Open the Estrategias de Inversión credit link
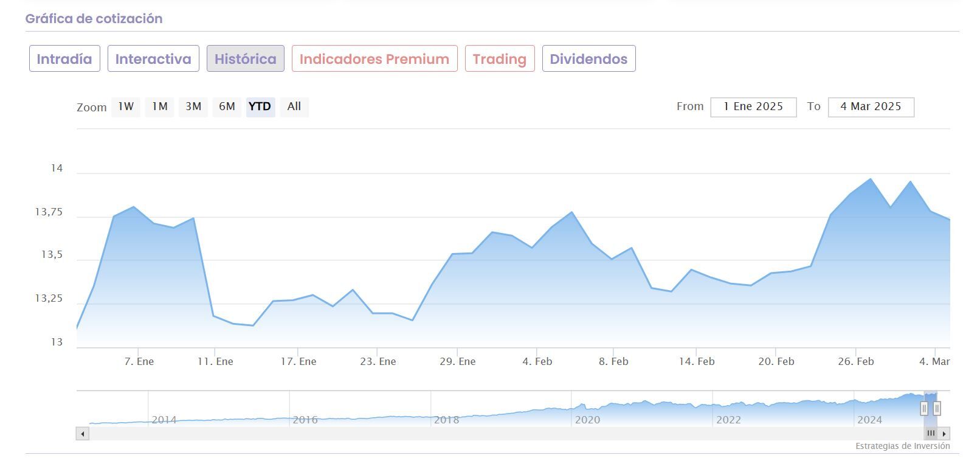This screenshot has height=469, width=980. tap(902, 446)
